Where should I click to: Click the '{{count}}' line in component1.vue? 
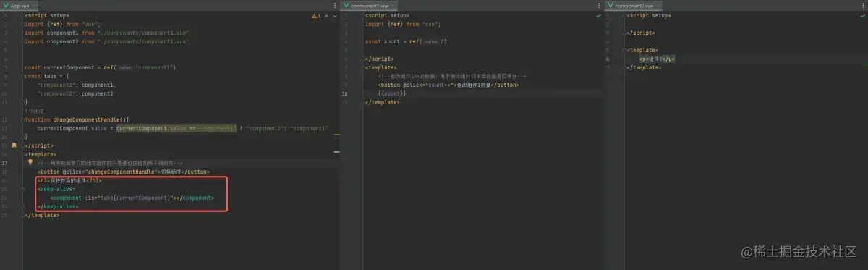pyautogui.click(x=391, y=93)
